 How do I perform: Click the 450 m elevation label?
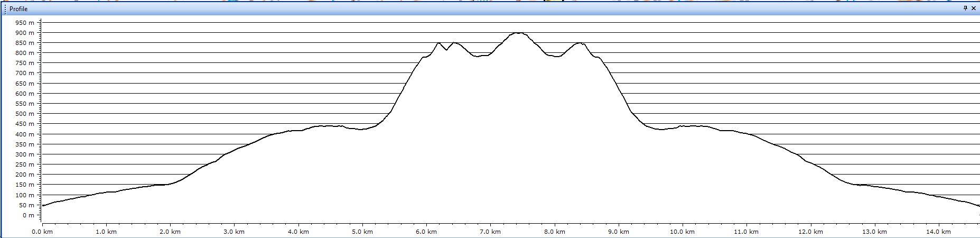click(24, 124)
